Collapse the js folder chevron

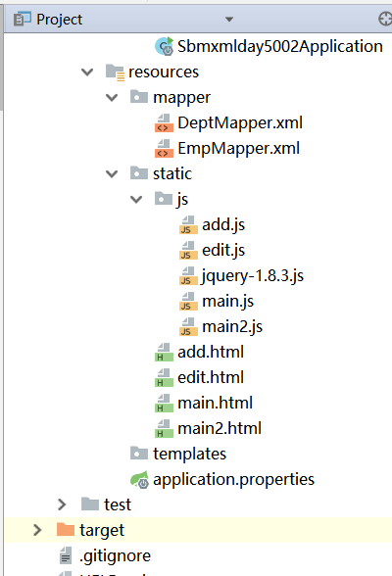pos(136,199)
